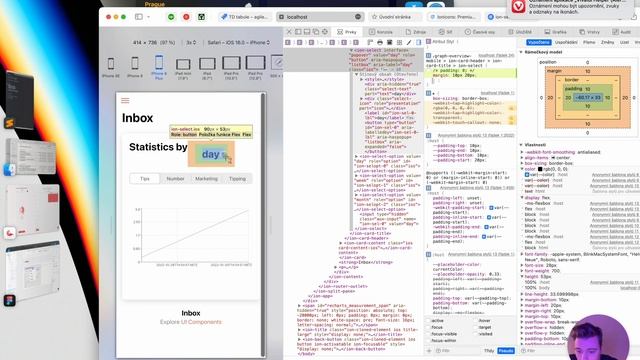Select the iPad Pro 10.5 device icon
Image resolution: width=640 pixels, height=360 pixels.
point(231,64)
